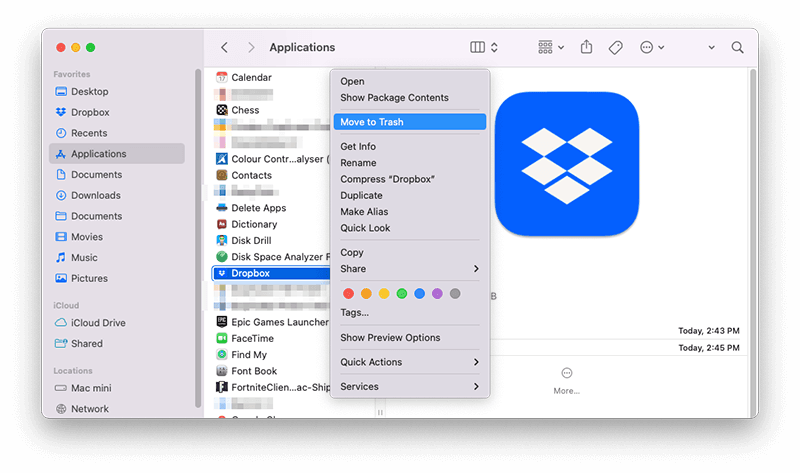Click the Epic Games Launcher icon

tap(221, 322)
